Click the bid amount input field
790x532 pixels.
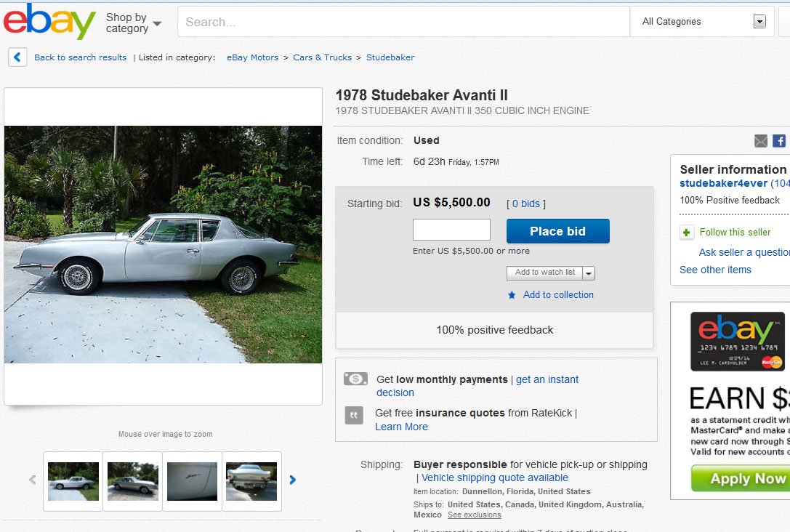click(x=451, y=230)
